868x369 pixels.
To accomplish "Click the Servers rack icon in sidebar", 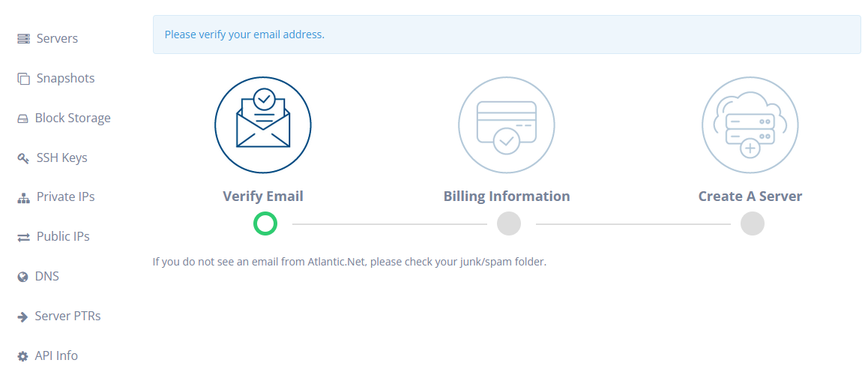I will point(23,39).
